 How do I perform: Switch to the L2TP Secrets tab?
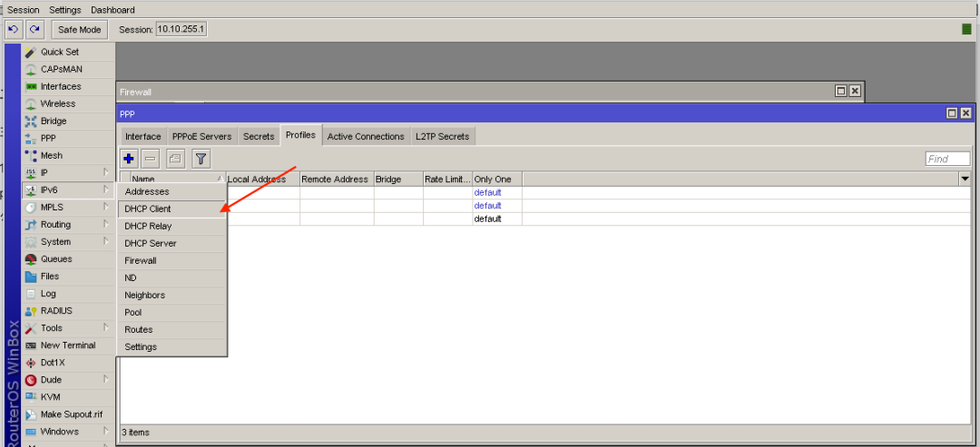(443, 137)
